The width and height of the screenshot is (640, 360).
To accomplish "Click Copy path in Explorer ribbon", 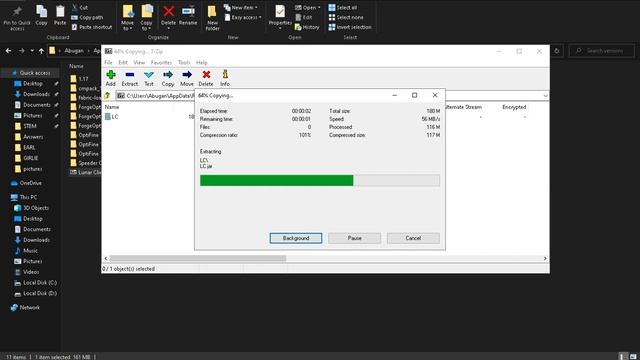I will pos(87,17).
